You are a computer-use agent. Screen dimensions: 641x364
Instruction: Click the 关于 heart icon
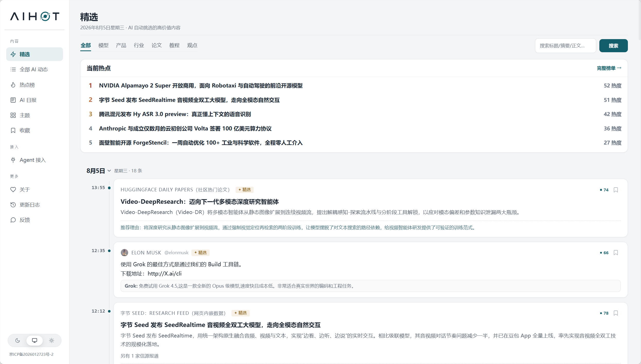tap(13, 190)
